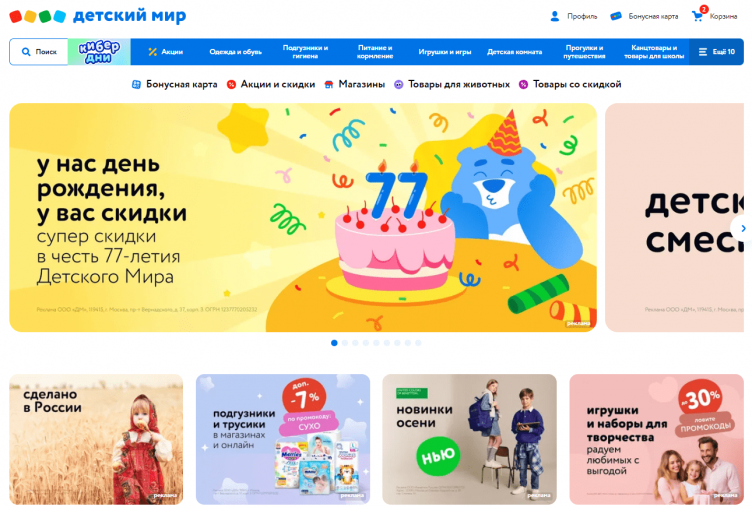The height and width of the screenshot is (507, 752).
Task: Open the Одежда и обувь category menu
Action: [x=235, y=52]
